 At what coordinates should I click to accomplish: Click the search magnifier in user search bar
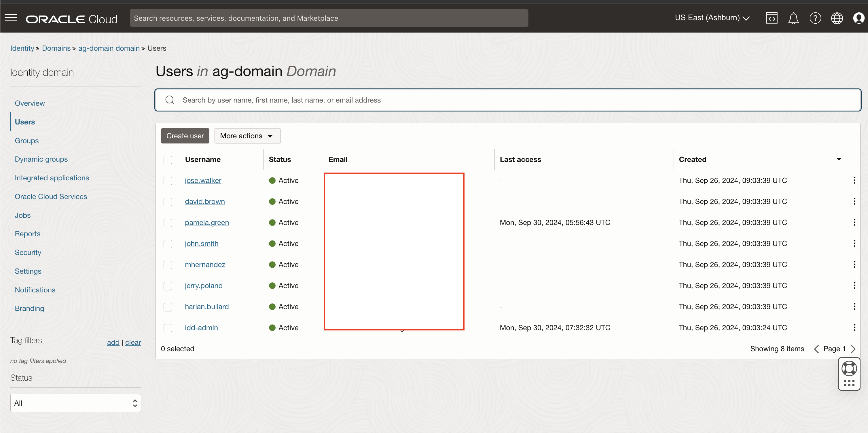170,100
